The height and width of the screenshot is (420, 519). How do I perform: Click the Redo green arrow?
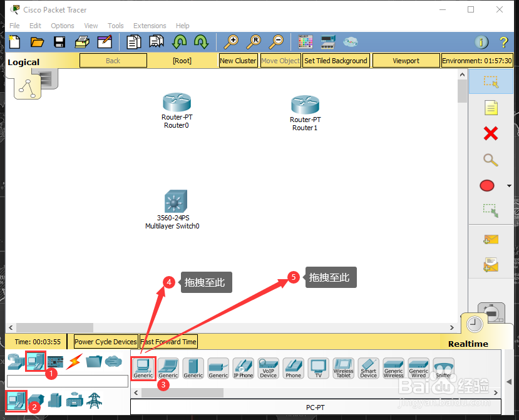201,42
